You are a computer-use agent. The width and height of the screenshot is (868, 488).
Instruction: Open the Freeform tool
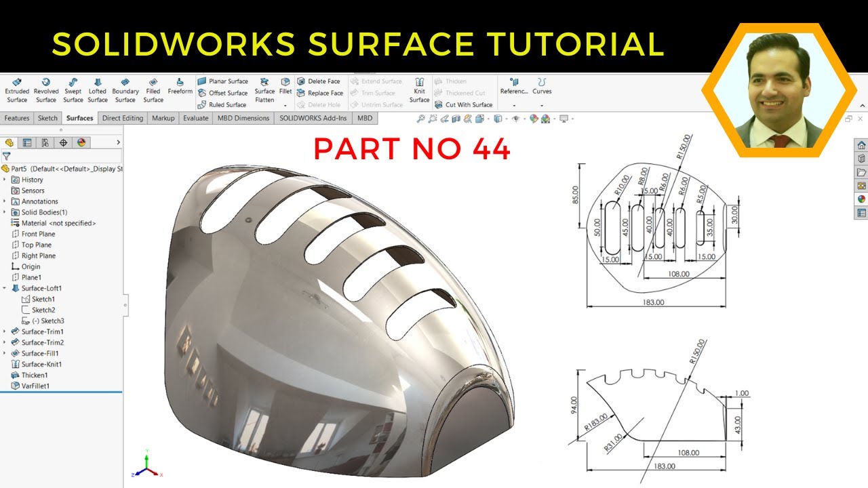point(180,86)
